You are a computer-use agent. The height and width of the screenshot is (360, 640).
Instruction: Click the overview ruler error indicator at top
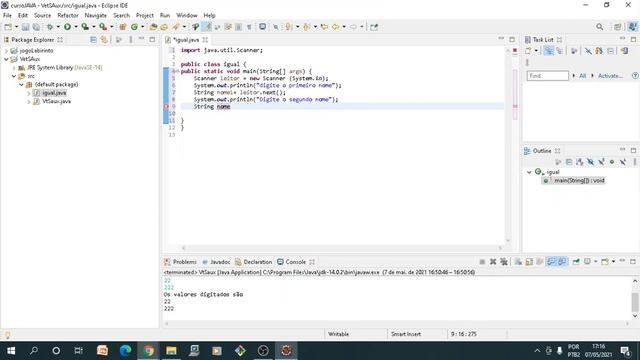(515, 50)
